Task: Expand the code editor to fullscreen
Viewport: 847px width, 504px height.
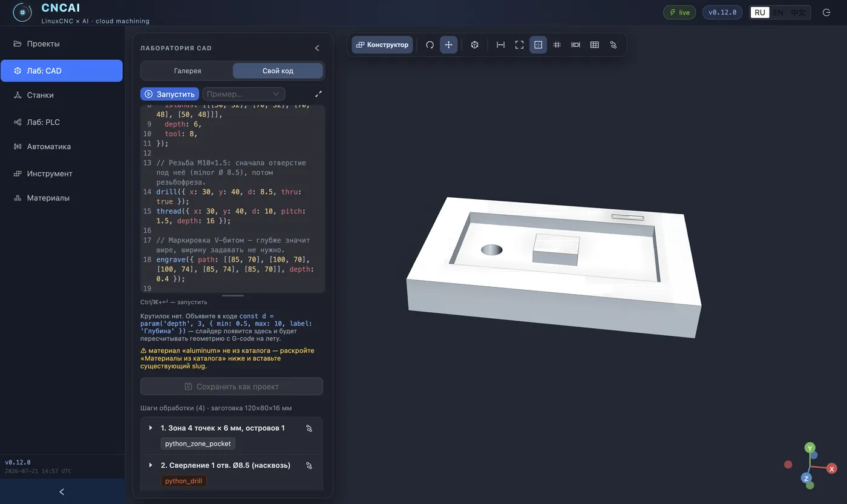Action: point(318,94)
